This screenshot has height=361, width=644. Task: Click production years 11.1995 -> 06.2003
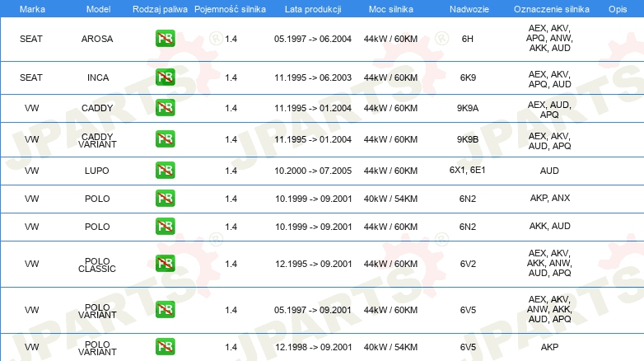[313, 77]
